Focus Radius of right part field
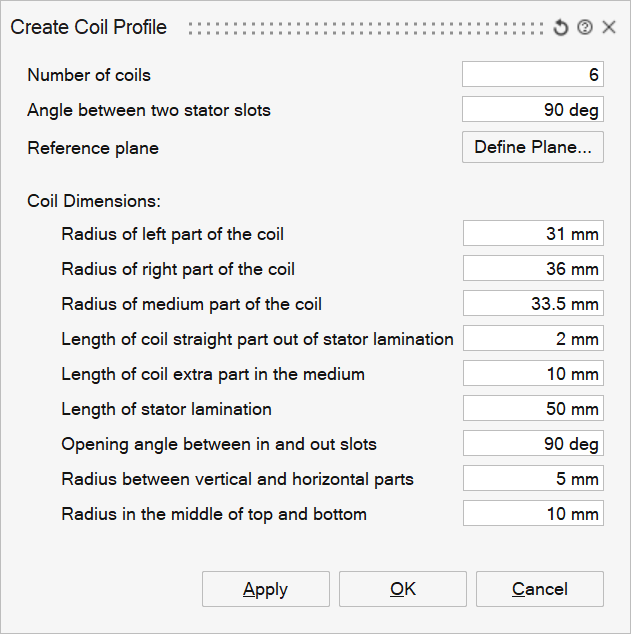 coord(532,269)
